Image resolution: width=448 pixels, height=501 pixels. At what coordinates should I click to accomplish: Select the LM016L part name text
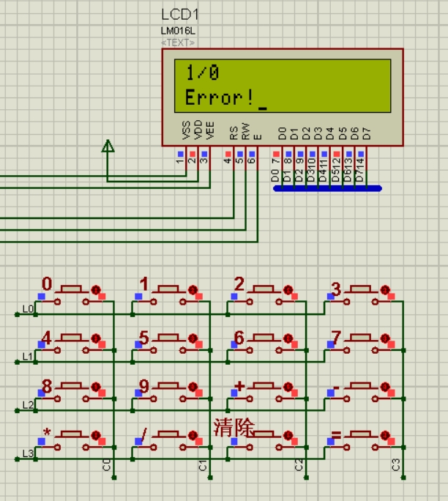(178, 31)
